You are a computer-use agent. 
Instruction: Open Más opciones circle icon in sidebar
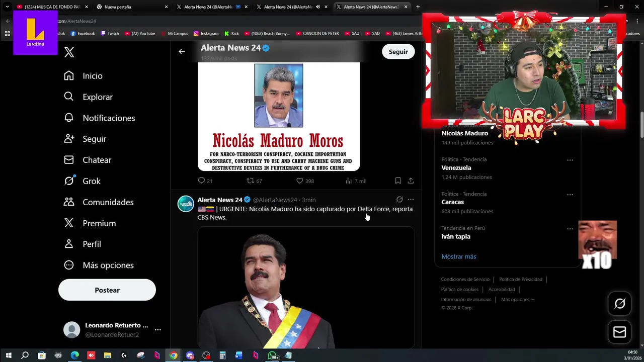69,265
